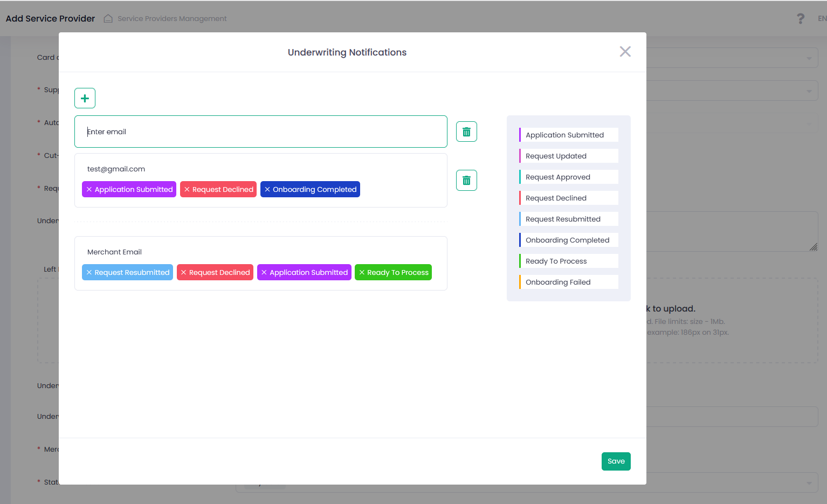Delete the test@gmail.com entry

[466, 180]
